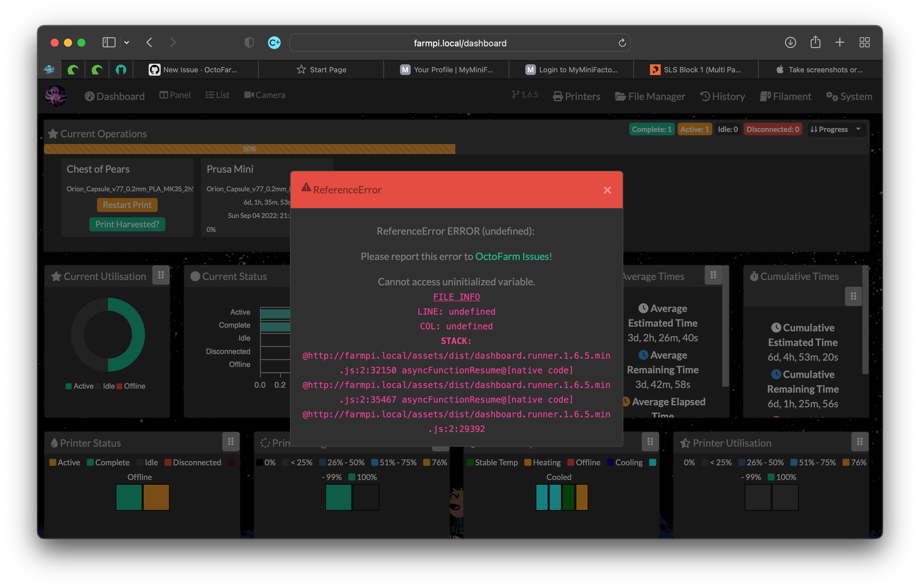920x588 pixels.
Task: Switch to Camera view
Action: click(x=265, y=95)
